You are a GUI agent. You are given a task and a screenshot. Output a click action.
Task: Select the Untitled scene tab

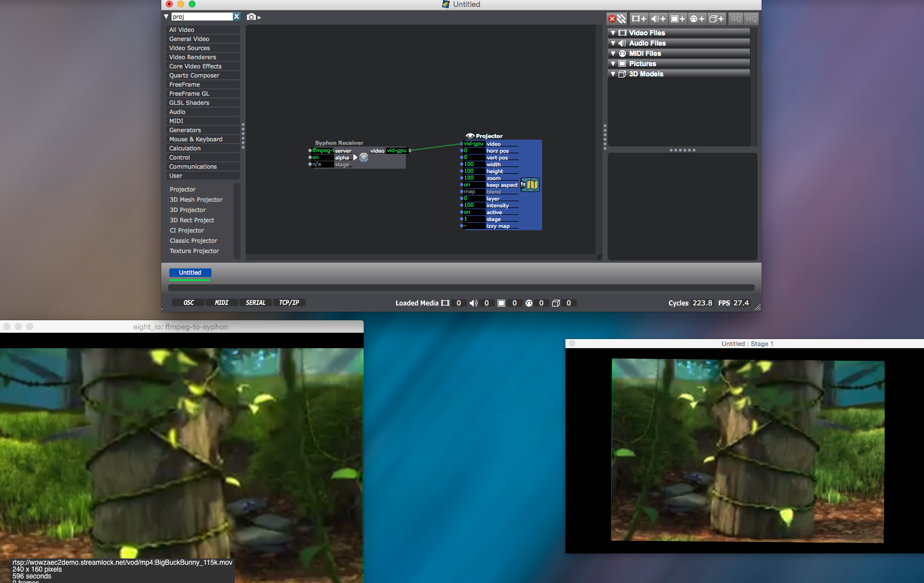(x=190, y=273)
